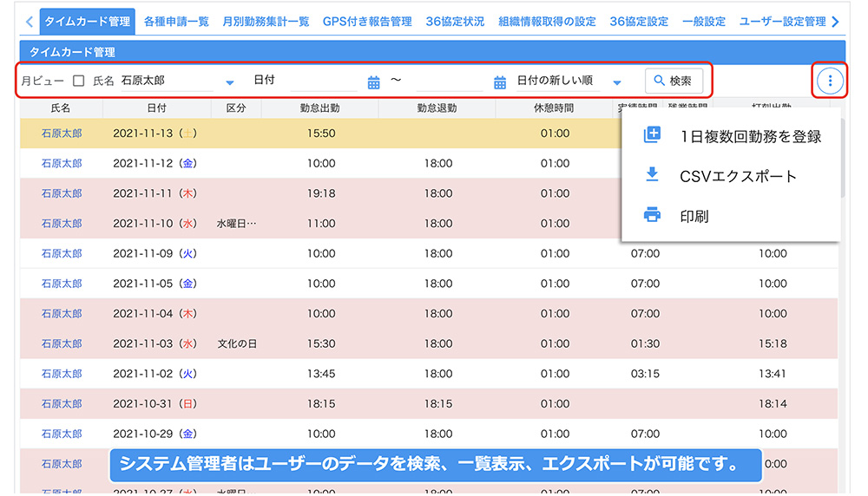Click 03:15 actual hours on 2021-11-02

point(645,374)
